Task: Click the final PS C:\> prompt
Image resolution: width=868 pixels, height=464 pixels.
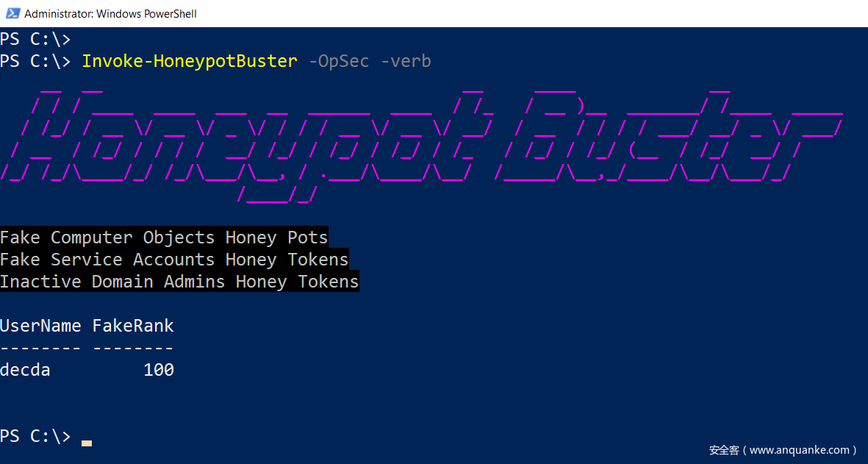Action: point(35,436)
